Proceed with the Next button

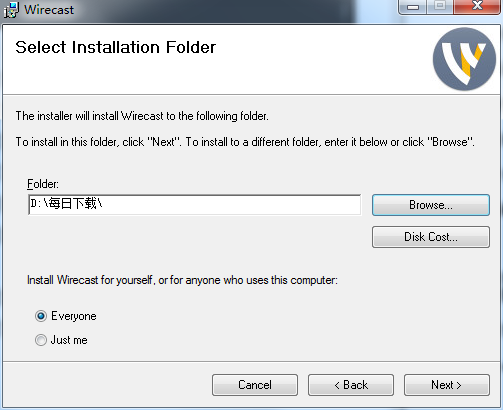447,385
